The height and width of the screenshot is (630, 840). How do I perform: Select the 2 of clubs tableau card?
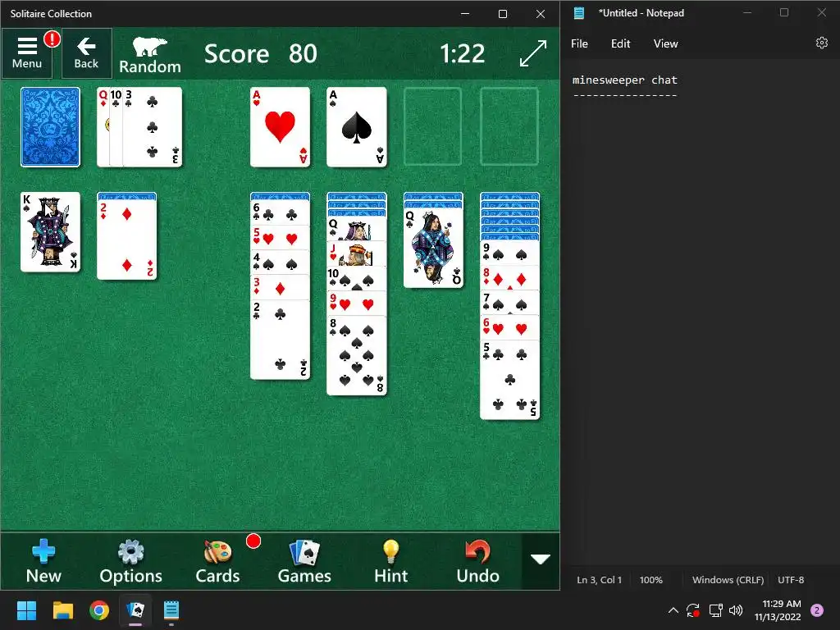[x=281, y=339]
